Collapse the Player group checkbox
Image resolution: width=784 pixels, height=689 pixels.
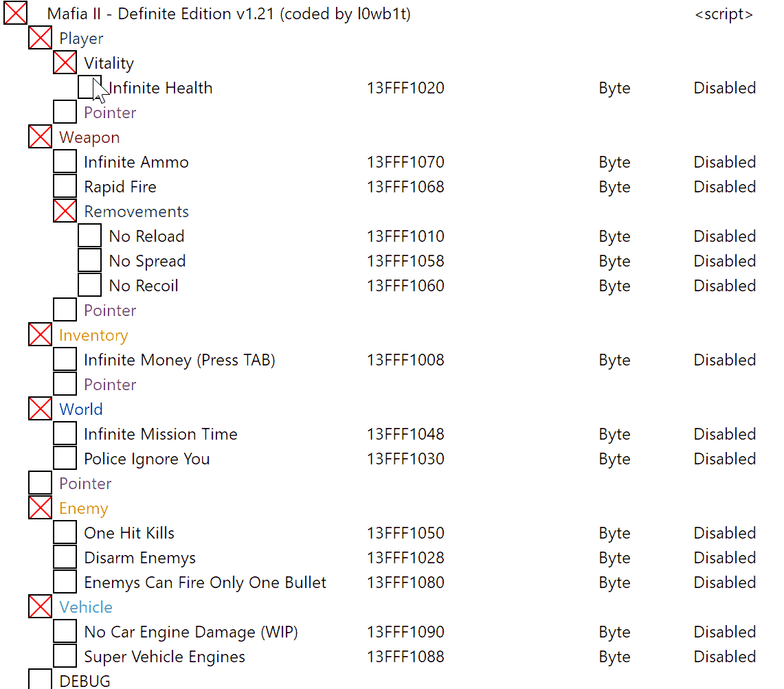41,38
